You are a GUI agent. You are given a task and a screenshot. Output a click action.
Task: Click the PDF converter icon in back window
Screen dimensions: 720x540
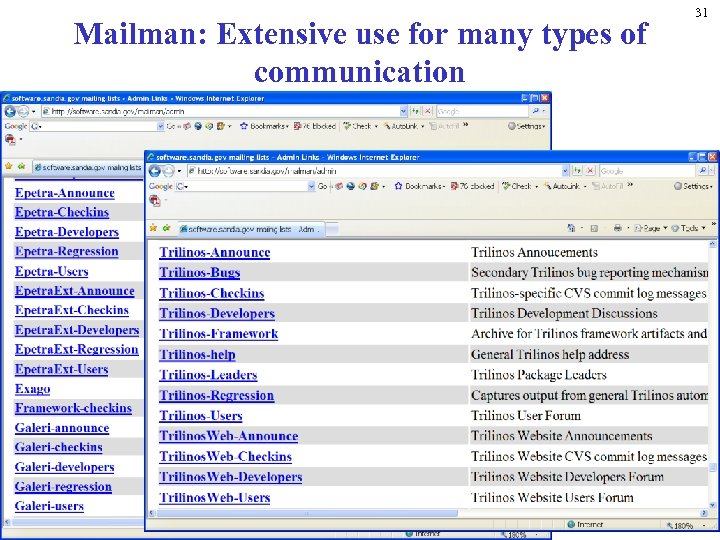(10, 139)
